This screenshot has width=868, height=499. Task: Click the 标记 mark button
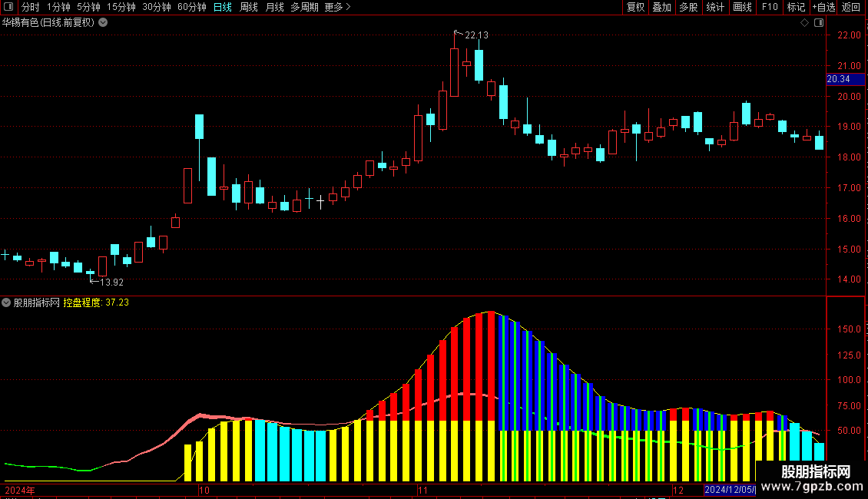(x=796, y=7)
